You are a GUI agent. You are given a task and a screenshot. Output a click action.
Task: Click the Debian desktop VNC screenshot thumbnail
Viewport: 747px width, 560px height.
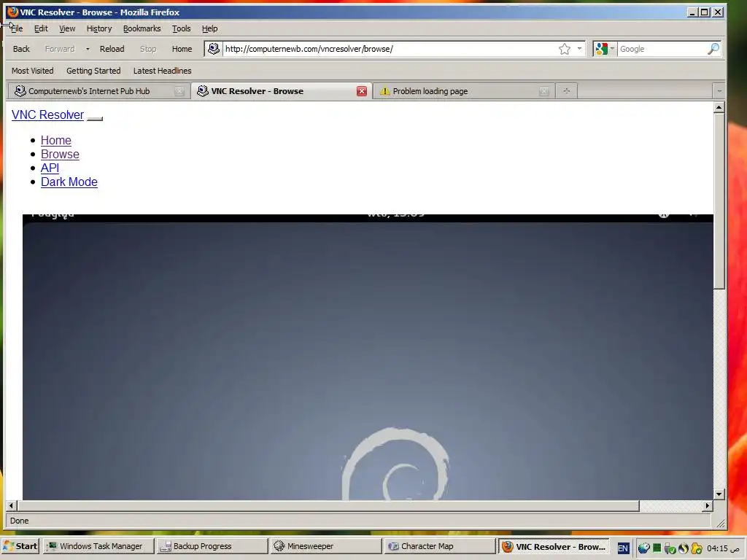368,357
